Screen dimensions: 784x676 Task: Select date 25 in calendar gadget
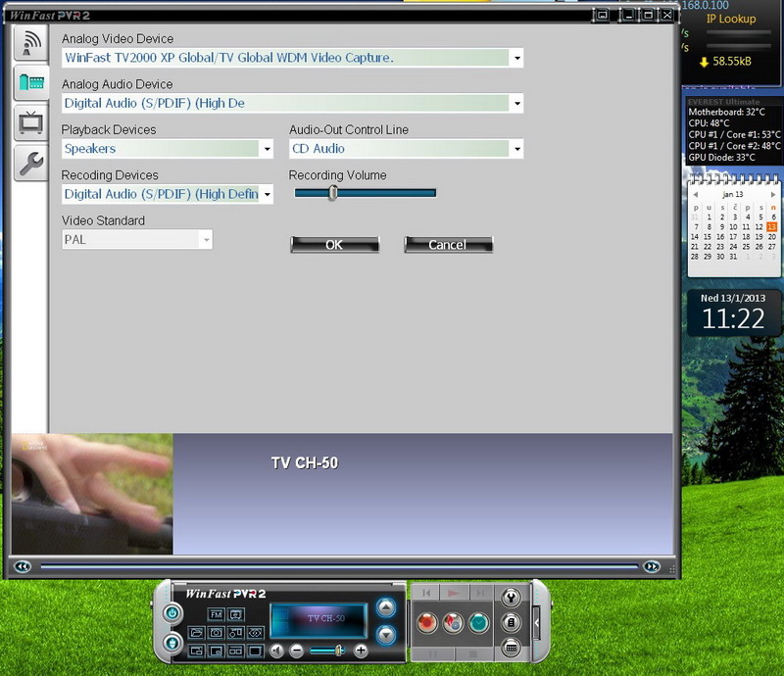[x=746, y=247]
